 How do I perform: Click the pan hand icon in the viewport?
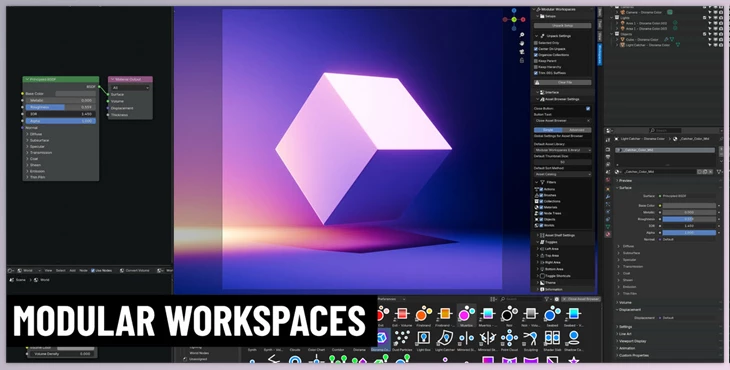[522, 44]
